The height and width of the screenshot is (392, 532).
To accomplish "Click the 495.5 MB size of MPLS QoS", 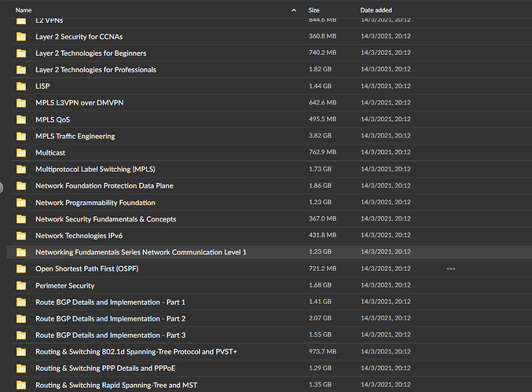I will pos(322,119).
